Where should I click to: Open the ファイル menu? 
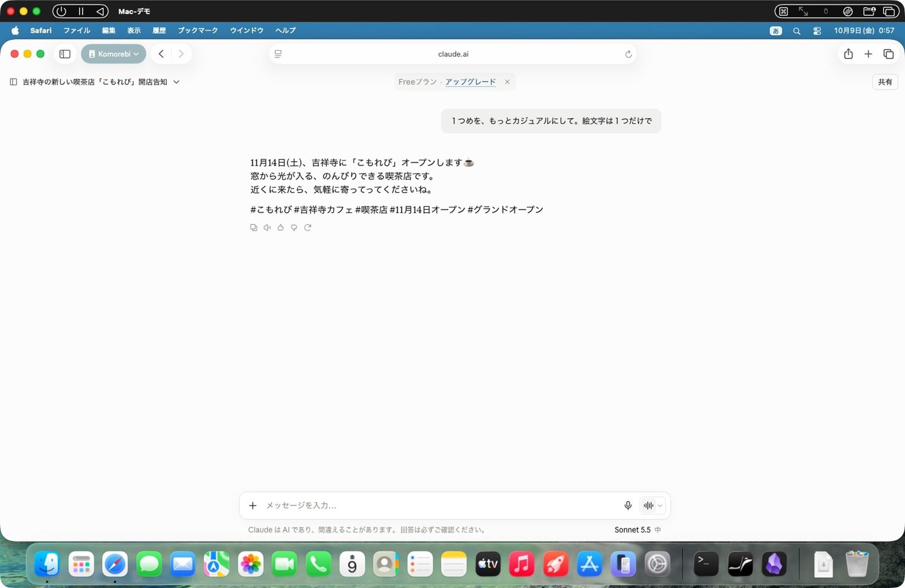77,31
